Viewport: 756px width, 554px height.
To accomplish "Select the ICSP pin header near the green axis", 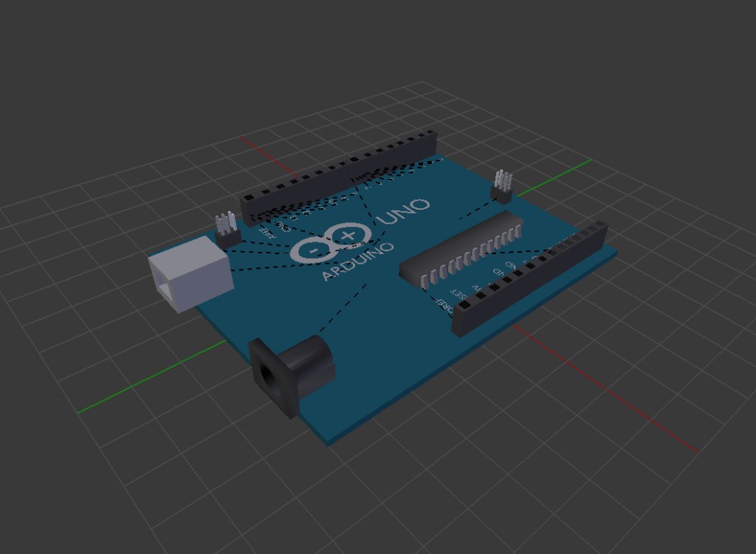I will [502, 186].
